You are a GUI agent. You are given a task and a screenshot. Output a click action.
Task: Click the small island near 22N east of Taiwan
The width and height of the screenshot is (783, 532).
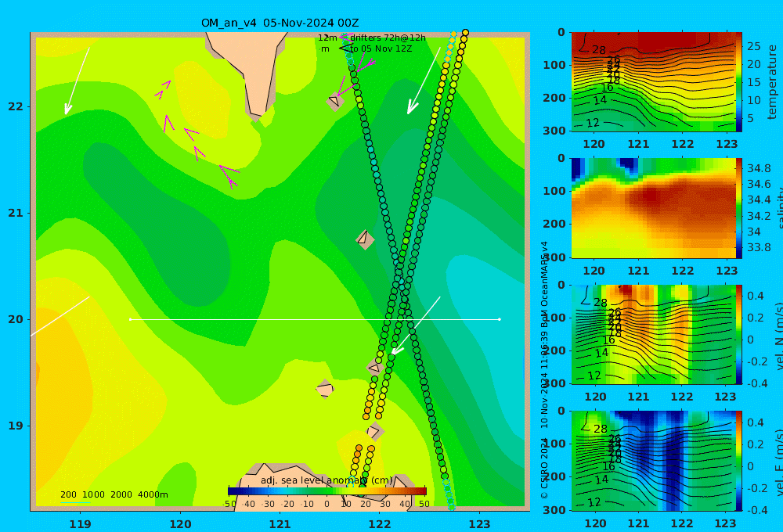coord(334,101)
